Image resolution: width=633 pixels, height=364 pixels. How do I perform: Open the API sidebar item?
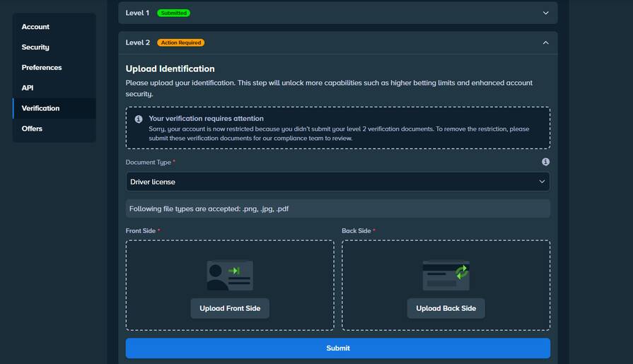coord(28,88)
